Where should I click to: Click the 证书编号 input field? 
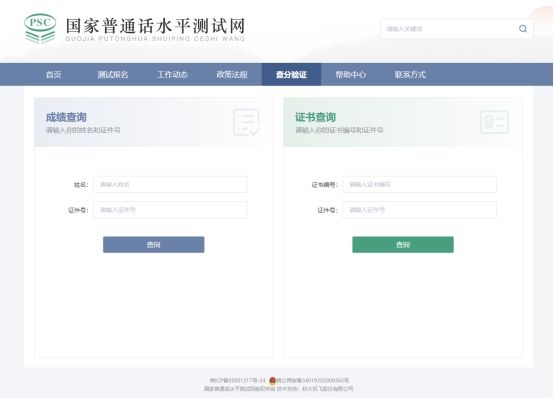point(419,184)
